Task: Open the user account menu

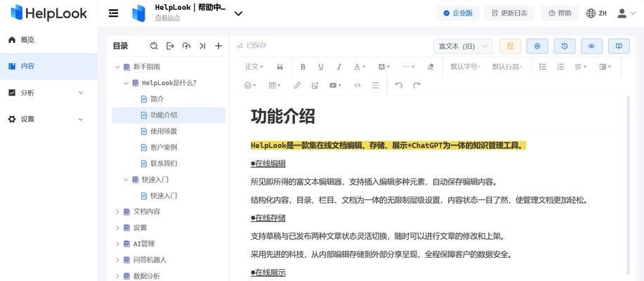Action: click(x=626, y=13)
